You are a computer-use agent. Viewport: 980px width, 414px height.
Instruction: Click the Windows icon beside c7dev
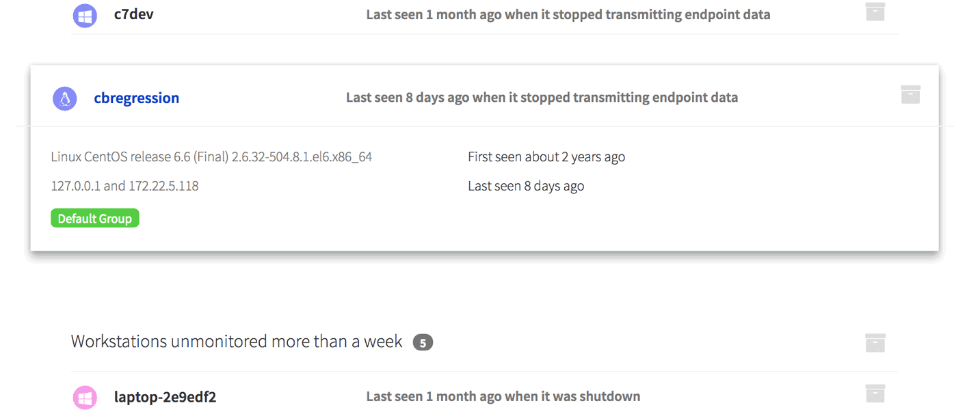click(x=85, y=16)
